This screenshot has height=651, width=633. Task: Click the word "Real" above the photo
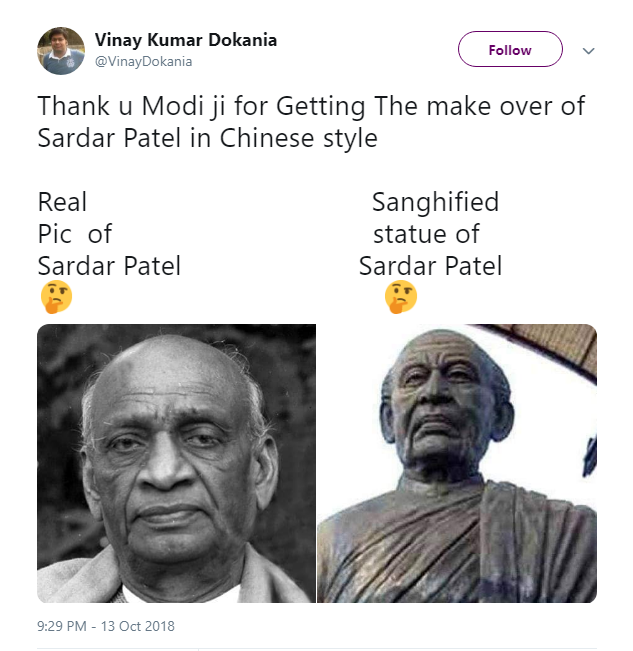click(62, 202)
